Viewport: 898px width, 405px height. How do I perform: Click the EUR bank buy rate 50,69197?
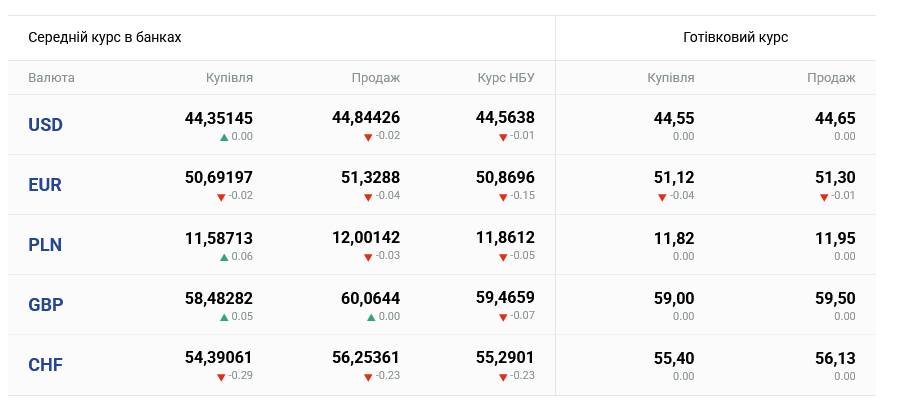(218, 178)
